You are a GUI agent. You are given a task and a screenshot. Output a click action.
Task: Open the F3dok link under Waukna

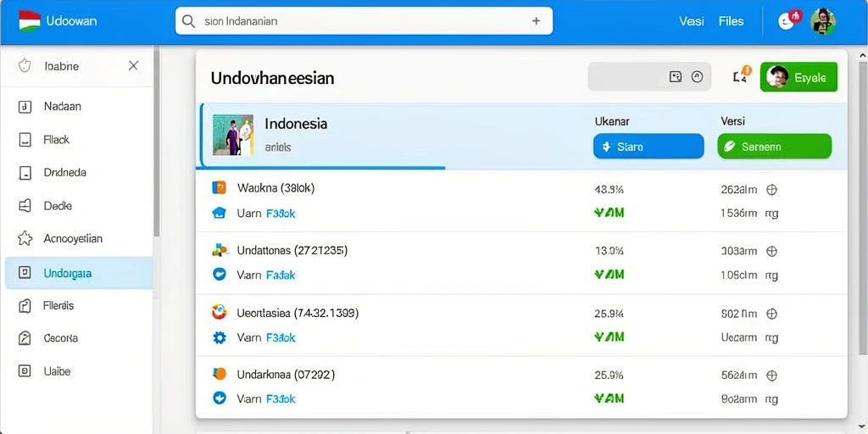pyautogui.click(x=281, y=213)
